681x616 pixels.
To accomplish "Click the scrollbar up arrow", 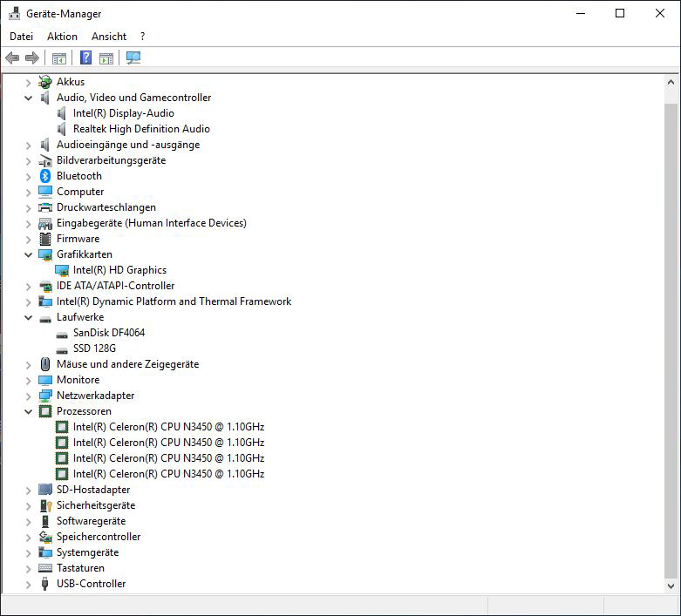I will 671,82.
